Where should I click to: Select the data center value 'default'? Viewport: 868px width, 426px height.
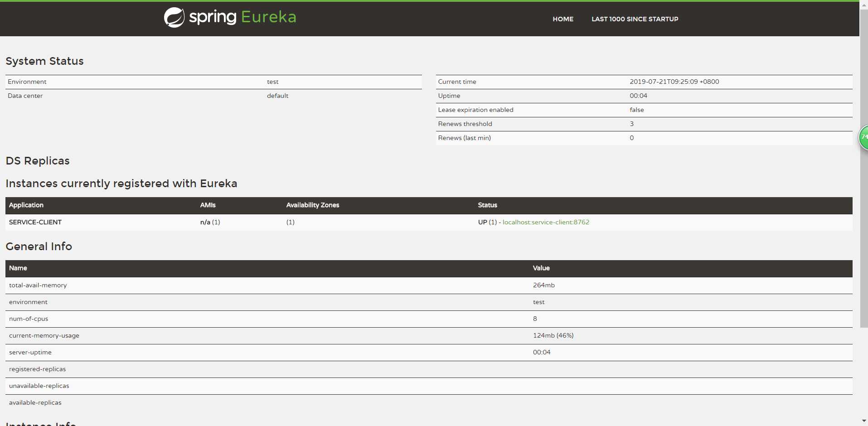[x=277, y=96]
